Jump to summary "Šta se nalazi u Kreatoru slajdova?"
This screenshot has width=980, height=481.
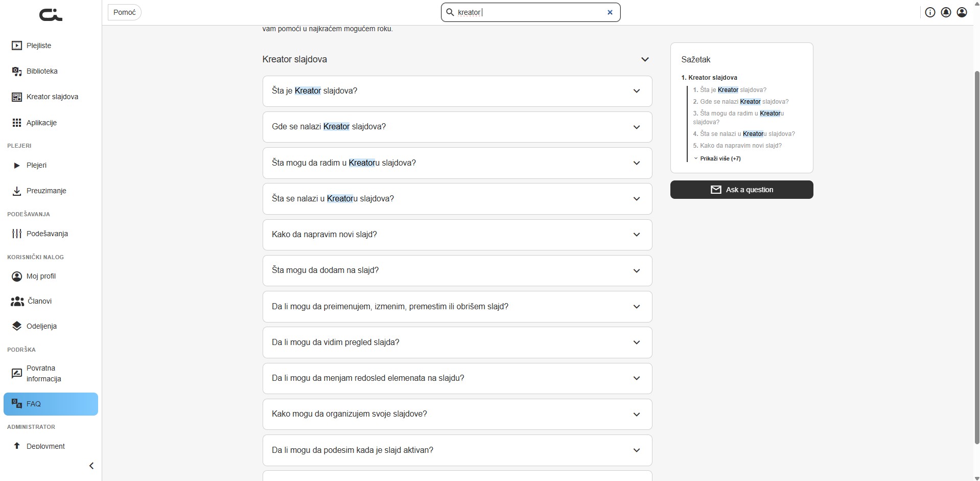point(744,134)
